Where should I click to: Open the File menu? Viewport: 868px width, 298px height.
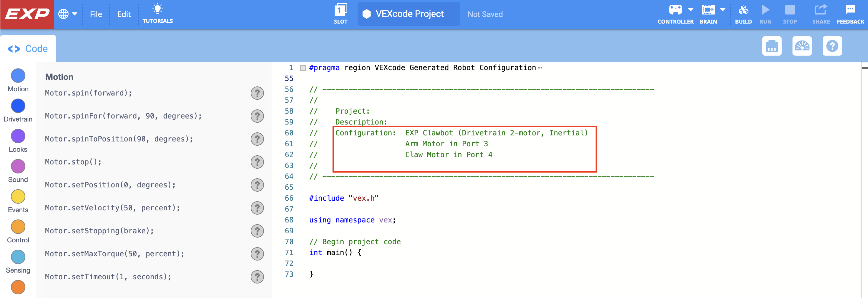point(96,14)
